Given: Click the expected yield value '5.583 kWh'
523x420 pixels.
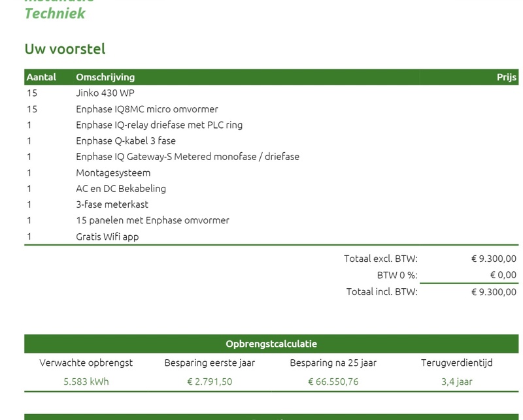Looking at the screenshot, I should [86, 381].
